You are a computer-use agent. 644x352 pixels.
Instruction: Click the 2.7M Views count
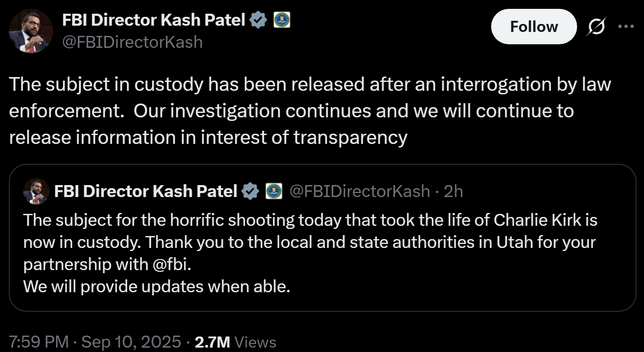[x=235, y=342]
